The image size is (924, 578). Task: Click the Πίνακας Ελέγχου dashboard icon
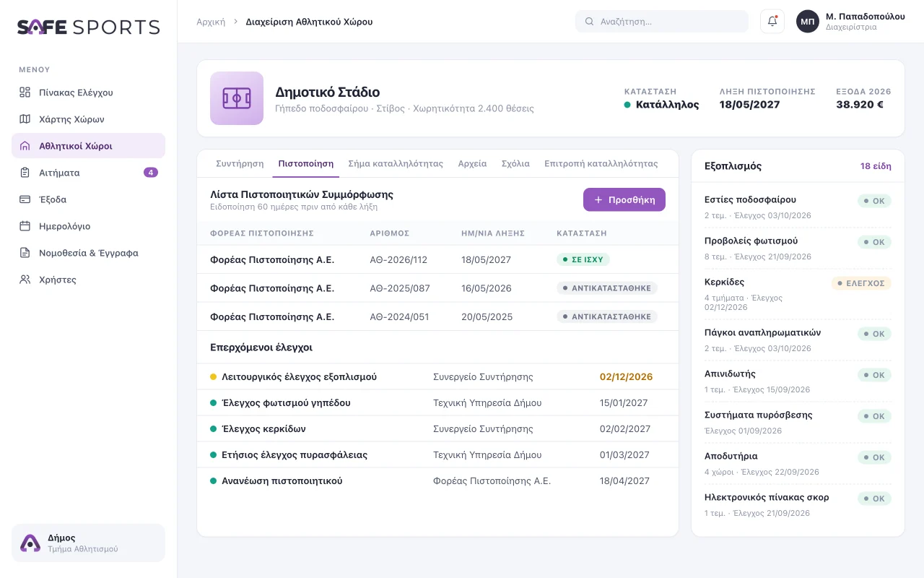tap(25, 92)
